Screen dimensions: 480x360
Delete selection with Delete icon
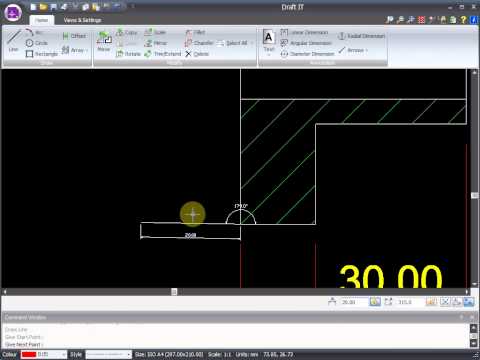tap(197, 54)
